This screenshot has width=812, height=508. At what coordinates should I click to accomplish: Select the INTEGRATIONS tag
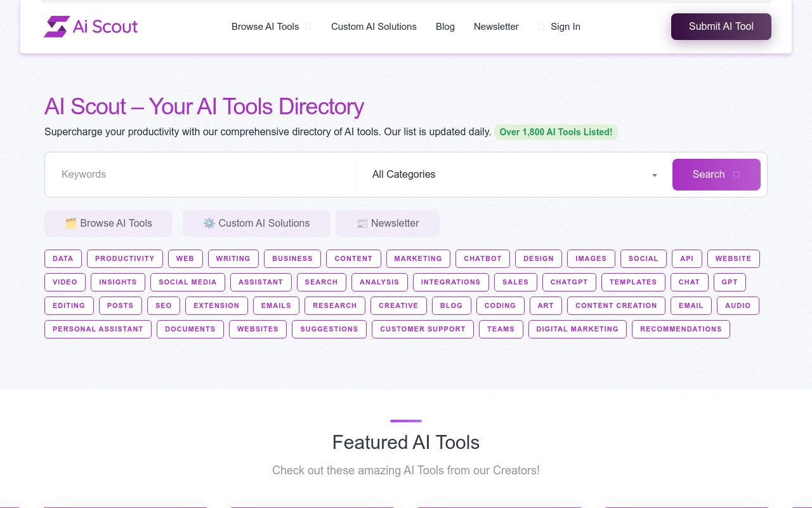coord(451,282)
